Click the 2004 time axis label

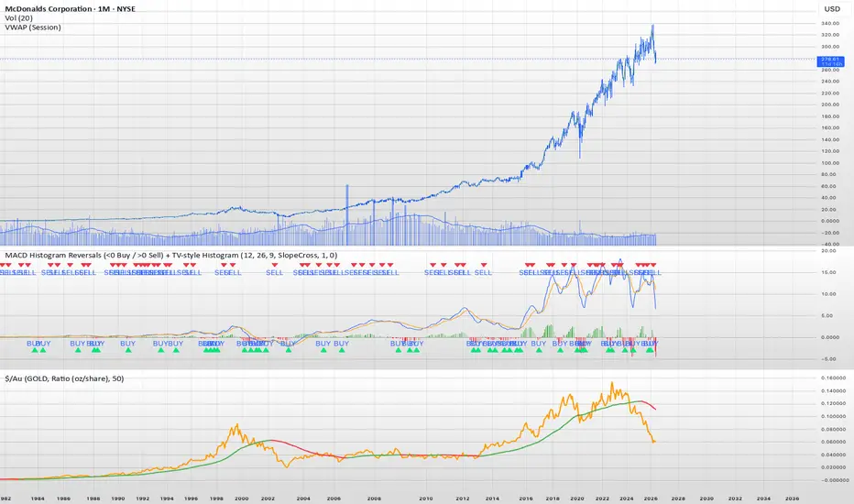303,499
